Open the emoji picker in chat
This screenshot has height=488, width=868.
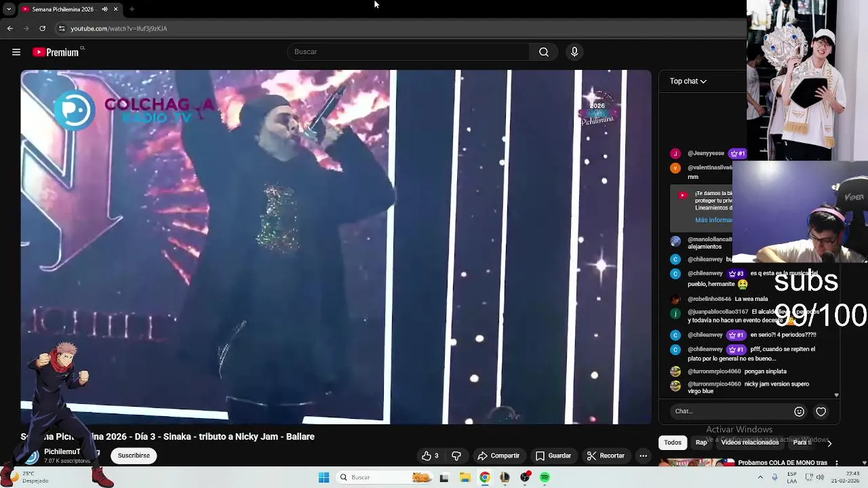click(799, 411)
